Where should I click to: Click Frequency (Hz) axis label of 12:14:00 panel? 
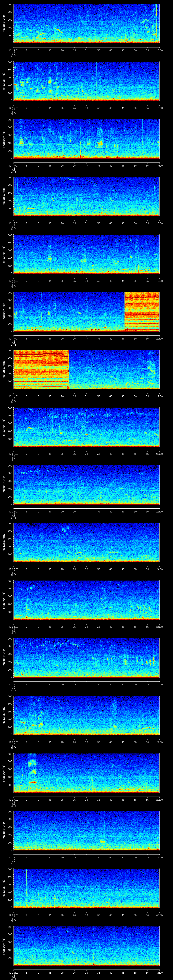pyautogui.click(x=4, y=24)
